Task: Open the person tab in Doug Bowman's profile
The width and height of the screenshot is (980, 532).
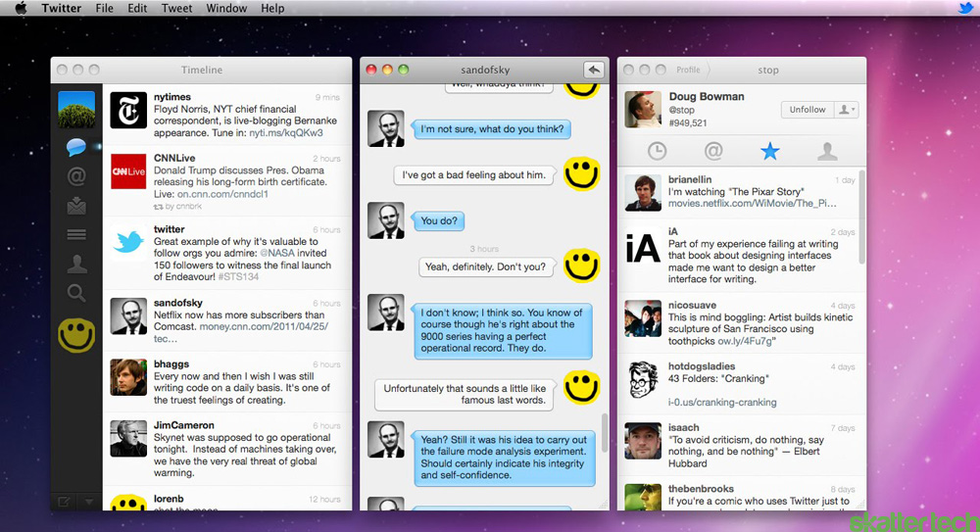Action: pos(827,151)
